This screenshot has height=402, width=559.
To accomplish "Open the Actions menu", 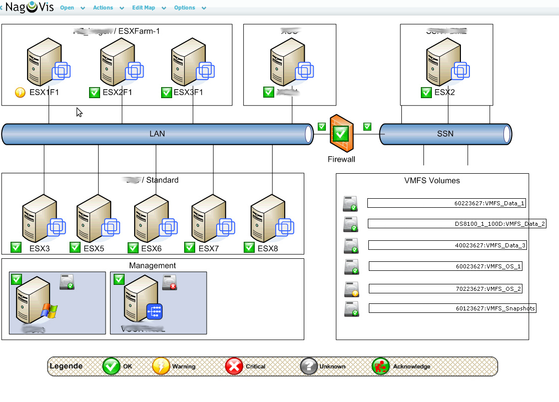I will [x=103, y=7].
